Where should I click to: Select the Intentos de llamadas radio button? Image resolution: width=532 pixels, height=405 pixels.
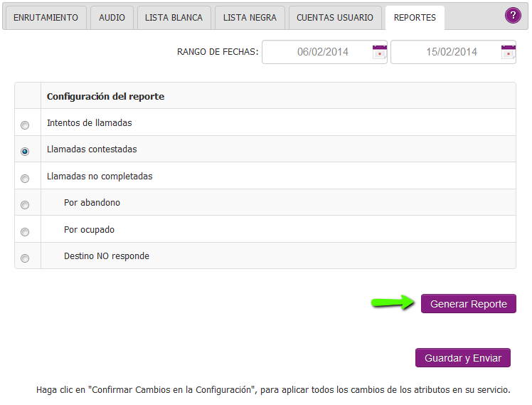click(25, 125)
